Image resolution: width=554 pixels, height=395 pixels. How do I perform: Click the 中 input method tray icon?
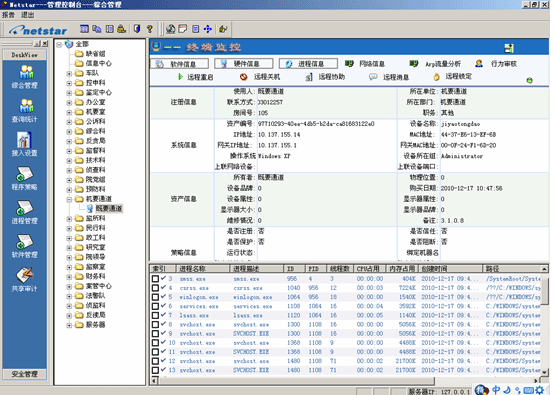(x=496, y=390)
